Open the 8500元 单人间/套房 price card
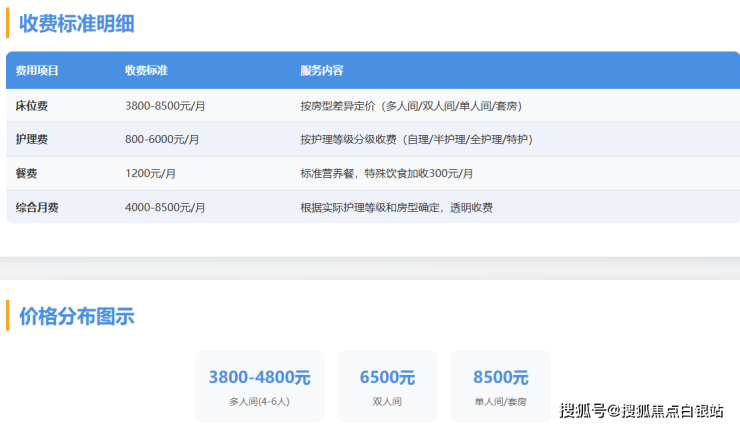 pos(500,386)
